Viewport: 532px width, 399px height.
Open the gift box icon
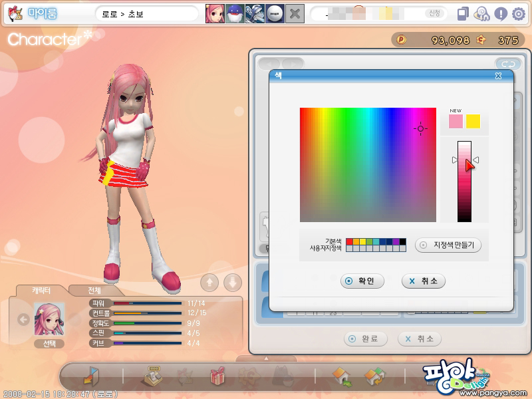217,376
